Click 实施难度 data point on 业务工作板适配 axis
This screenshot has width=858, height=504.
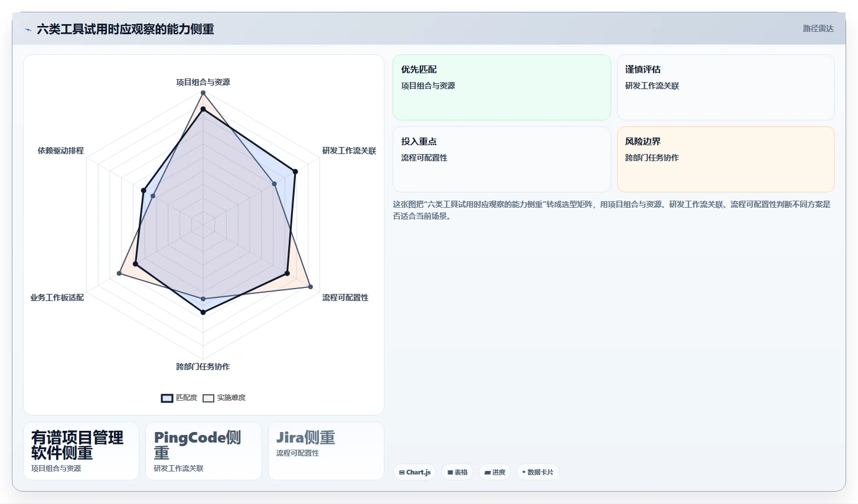click(119, 273)
